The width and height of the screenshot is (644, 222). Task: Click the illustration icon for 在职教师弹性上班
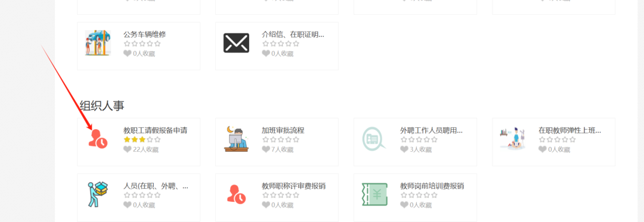tap(513, 139)
